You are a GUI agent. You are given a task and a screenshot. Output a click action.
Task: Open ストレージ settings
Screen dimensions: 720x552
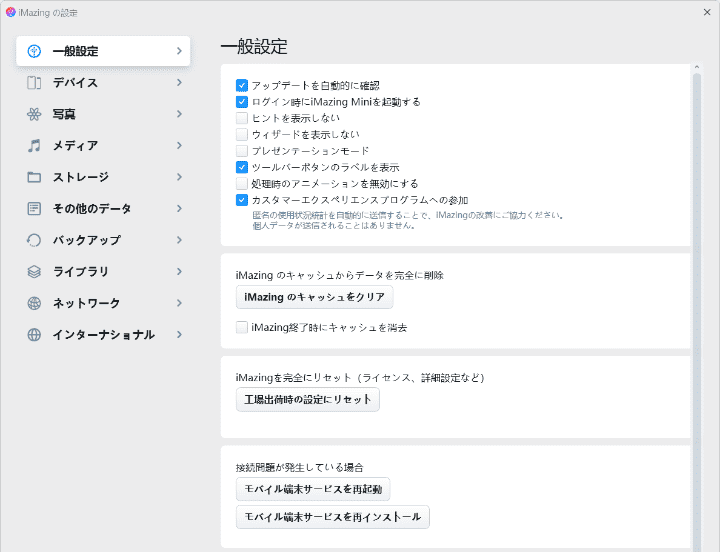click(103, 177)
